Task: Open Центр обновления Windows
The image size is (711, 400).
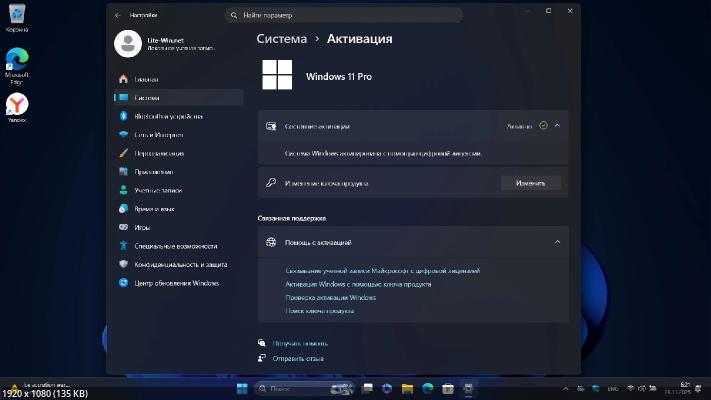Action: (176, 283)
